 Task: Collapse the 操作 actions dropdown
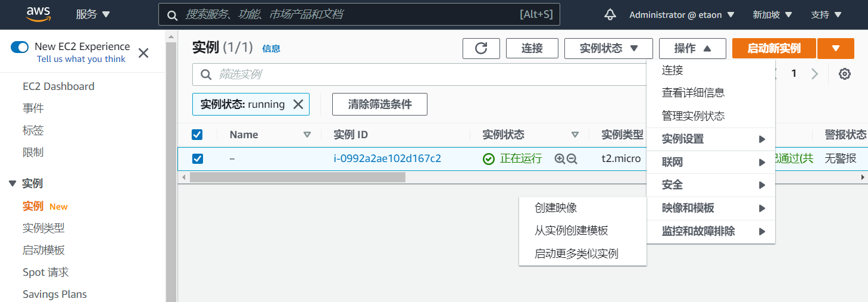692,49
